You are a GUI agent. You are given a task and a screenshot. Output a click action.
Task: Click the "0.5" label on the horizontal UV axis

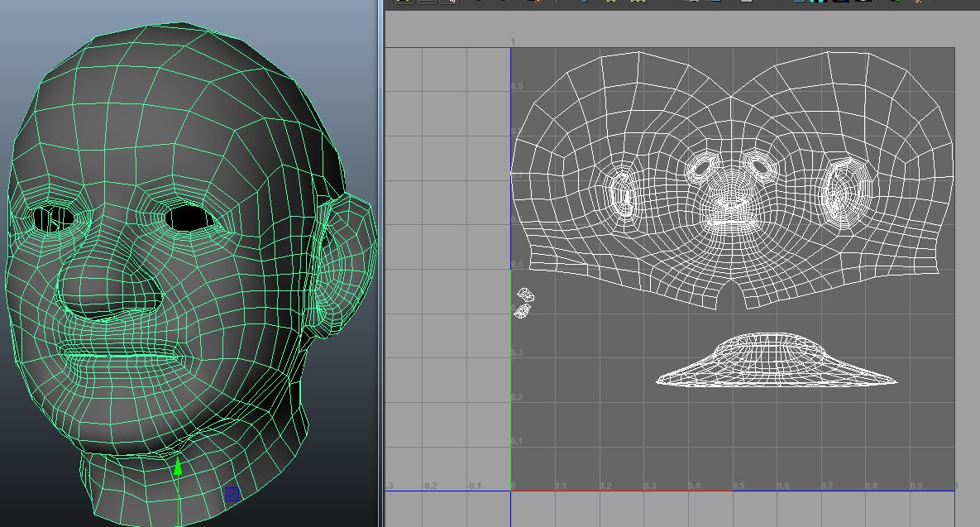[x=739, y=486]
